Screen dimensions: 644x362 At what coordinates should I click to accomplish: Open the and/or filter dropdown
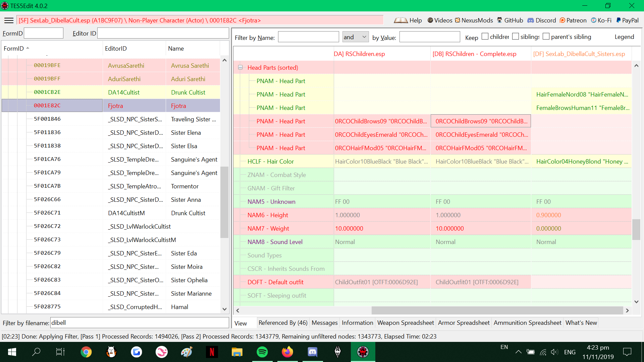(356, 37)
